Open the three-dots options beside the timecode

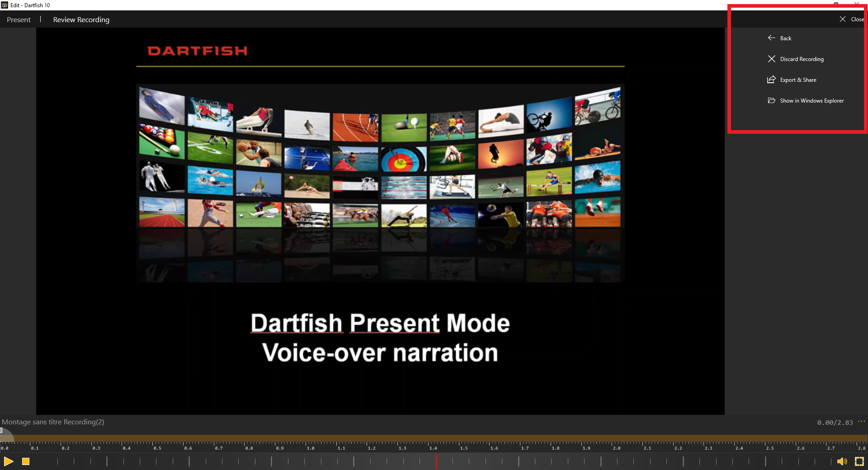pyautogui.click(x=862, y=422)
